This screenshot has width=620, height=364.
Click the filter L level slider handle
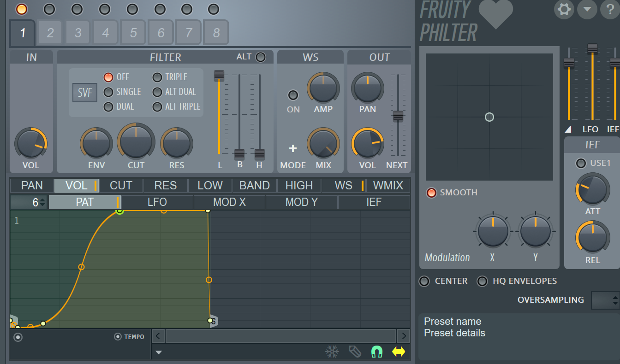coord(219,76)
